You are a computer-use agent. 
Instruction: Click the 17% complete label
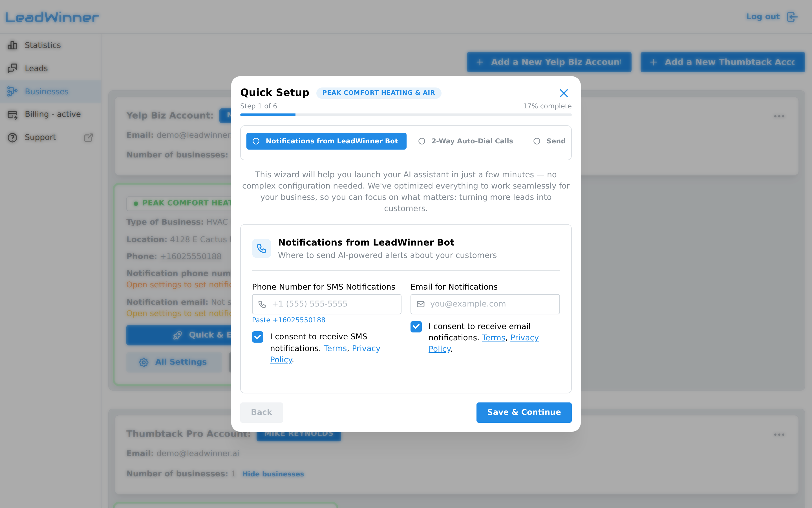547,106
